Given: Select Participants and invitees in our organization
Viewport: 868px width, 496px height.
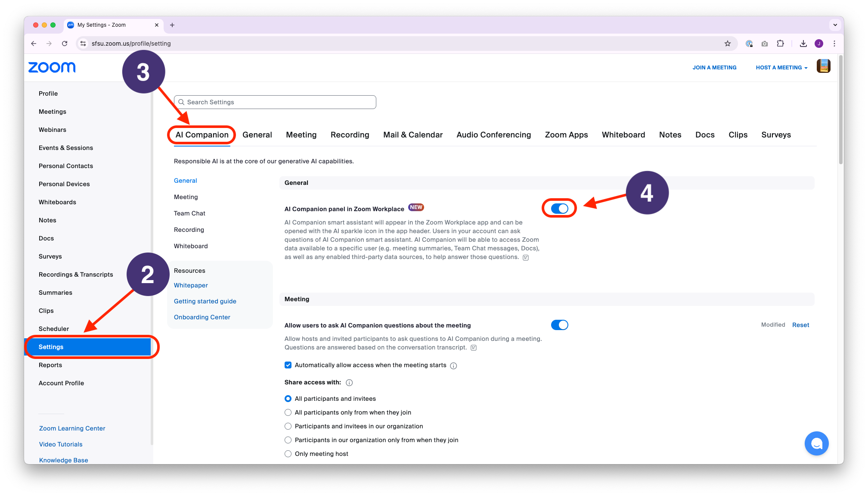Looking at the screenshot, I should 288,426.
